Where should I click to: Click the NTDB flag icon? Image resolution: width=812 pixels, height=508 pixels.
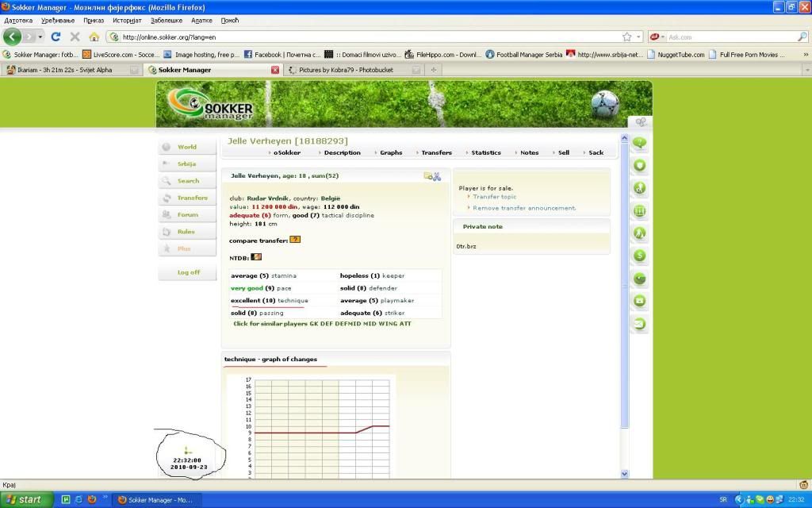(256, 257)
